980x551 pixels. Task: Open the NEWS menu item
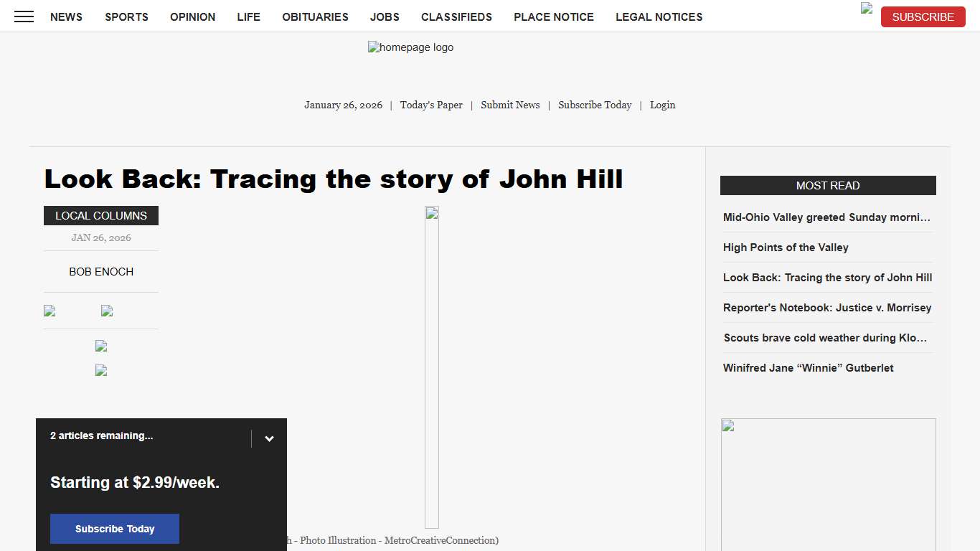pyautogui.click(x=66, y=17)
